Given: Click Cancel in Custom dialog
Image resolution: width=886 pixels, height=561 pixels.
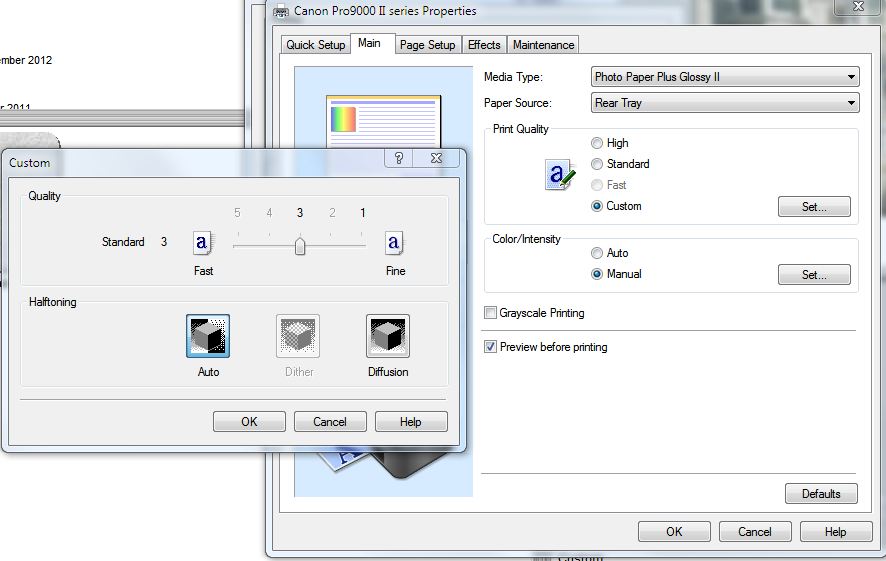Looking at the screenshot, I should click(x=330, y=421).
